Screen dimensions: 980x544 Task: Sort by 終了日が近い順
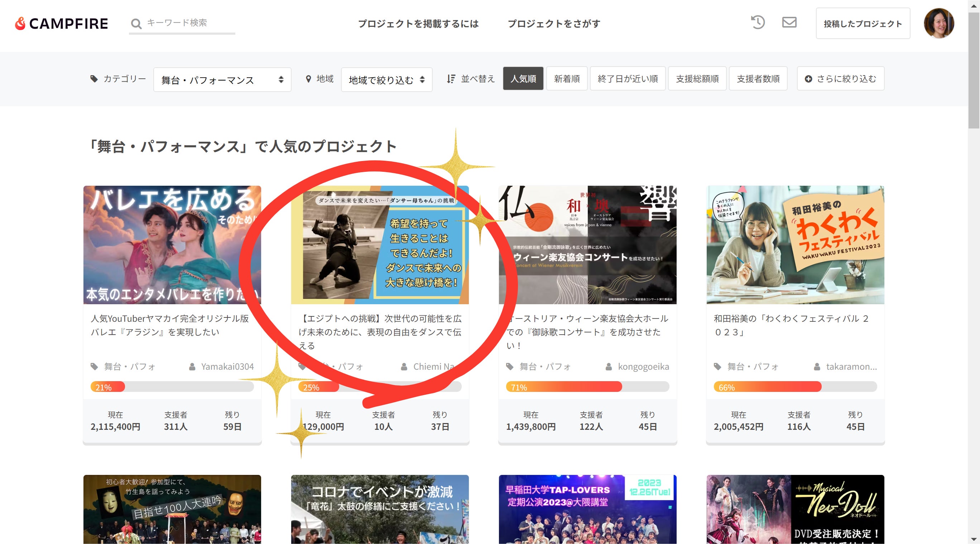point(627,79)
